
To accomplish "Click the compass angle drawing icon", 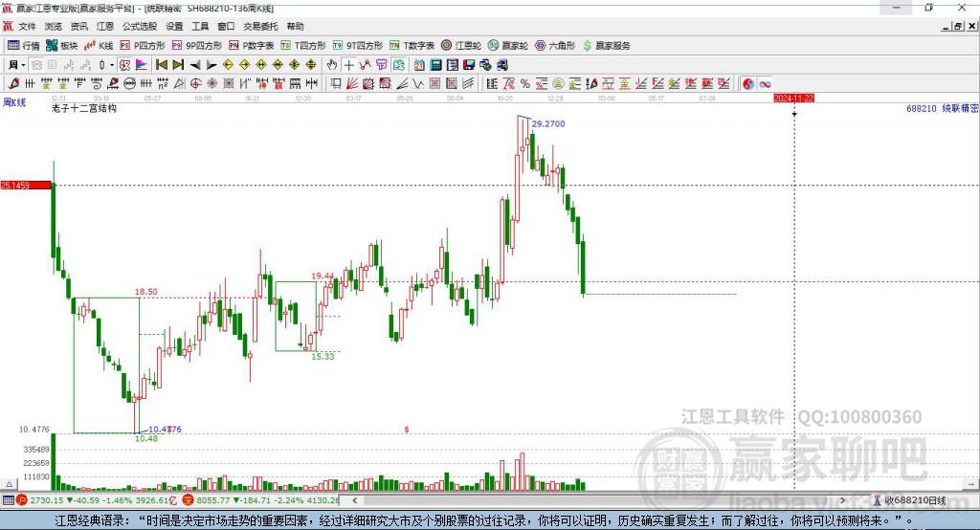I will coord(179,84).
